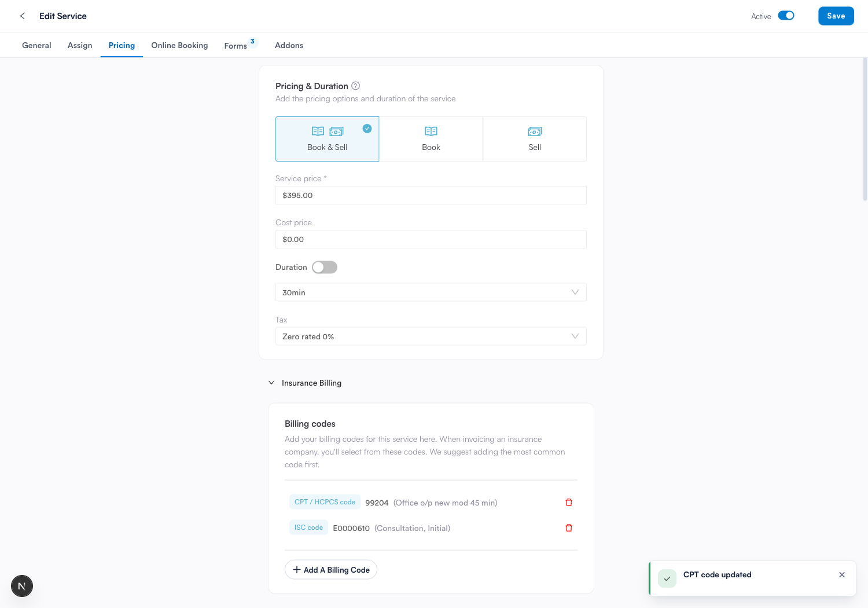Image resolution: width=868 pixels, height=608 pixels.
Task: Click Add A Billing Code
Action: [331, 570]
